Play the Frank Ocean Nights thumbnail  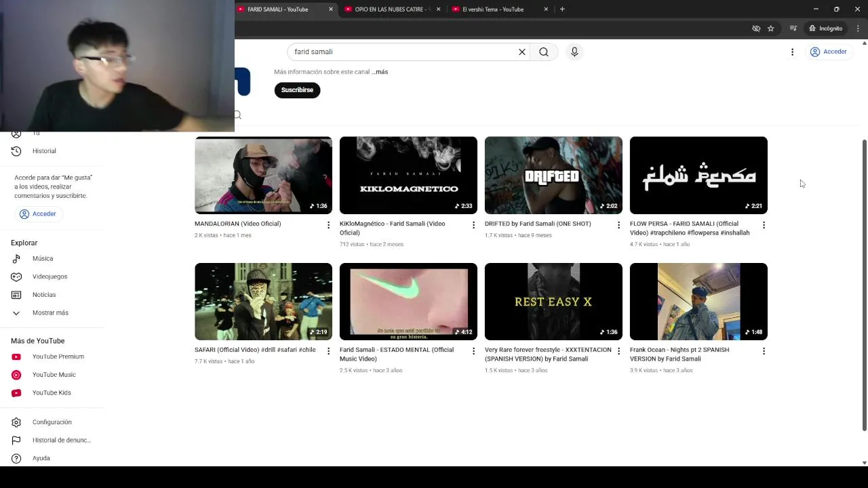(698, 302)
